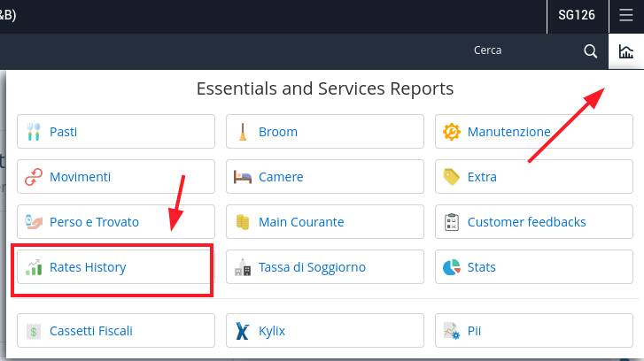This screenshot has height=361, width=644.
Task: Open Perso e Trovato report
Action: coord(116,222)
